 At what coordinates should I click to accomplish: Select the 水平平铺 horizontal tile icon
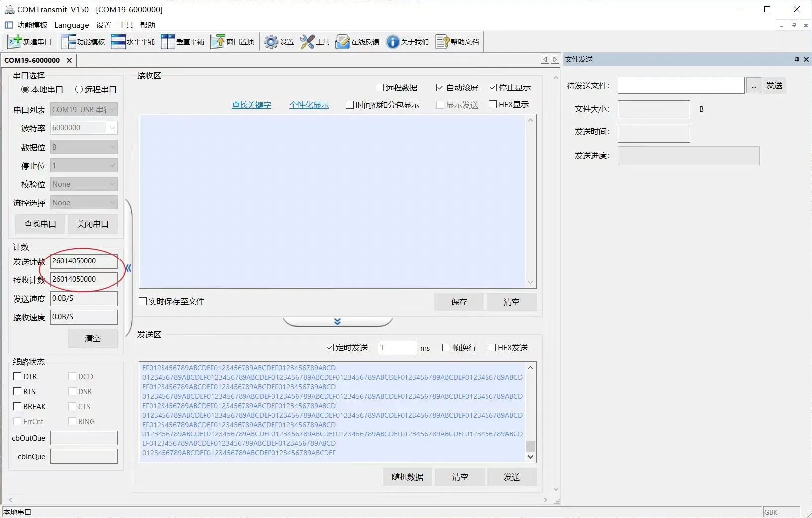click(x=118, y=42)
